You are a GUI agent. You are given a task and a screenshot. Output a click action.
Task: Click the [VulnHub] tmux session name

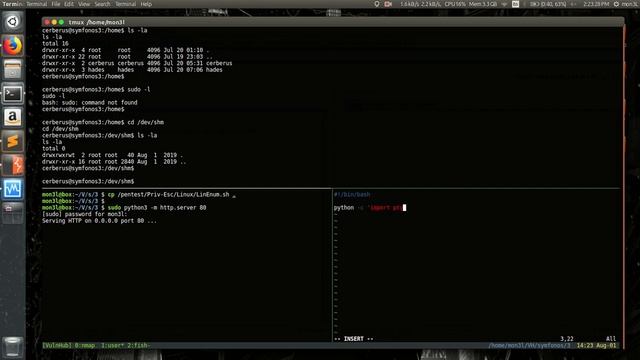(x=57, y=345)
